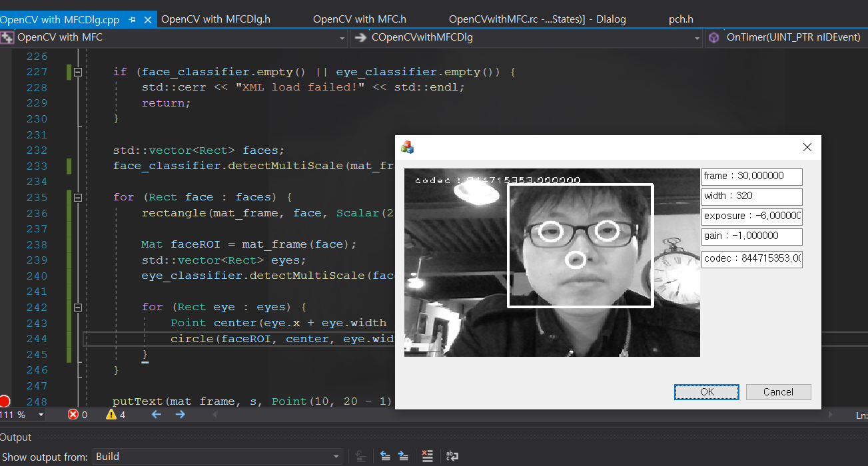Go to next message in Output pane
The height and width of the screenshot is (466, 868).
(403, 456)
